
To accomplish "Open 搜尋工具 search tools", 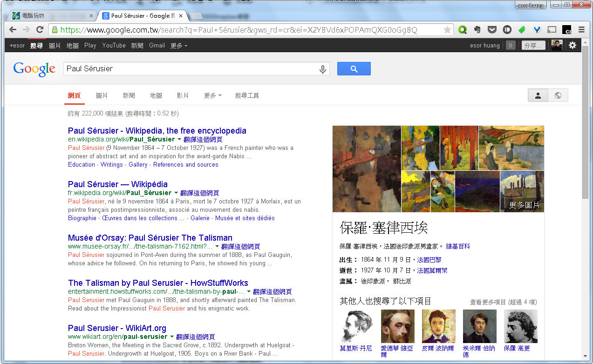I will point(247,95).
